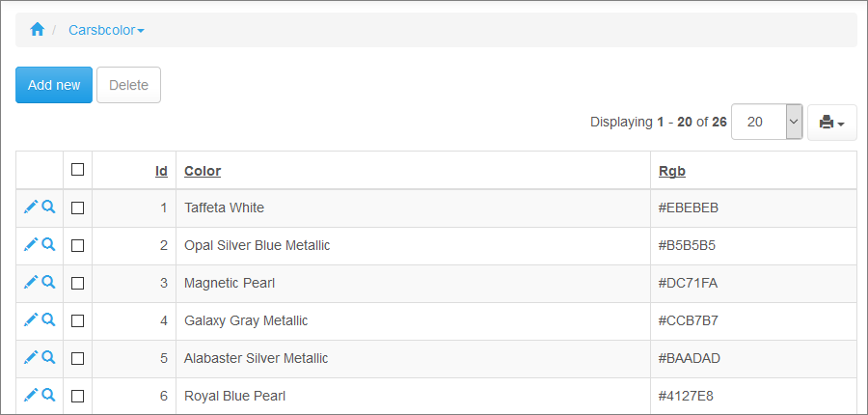The image size is (868, 415).
Task: Sort table by Rgb column header
Action: 672,171
